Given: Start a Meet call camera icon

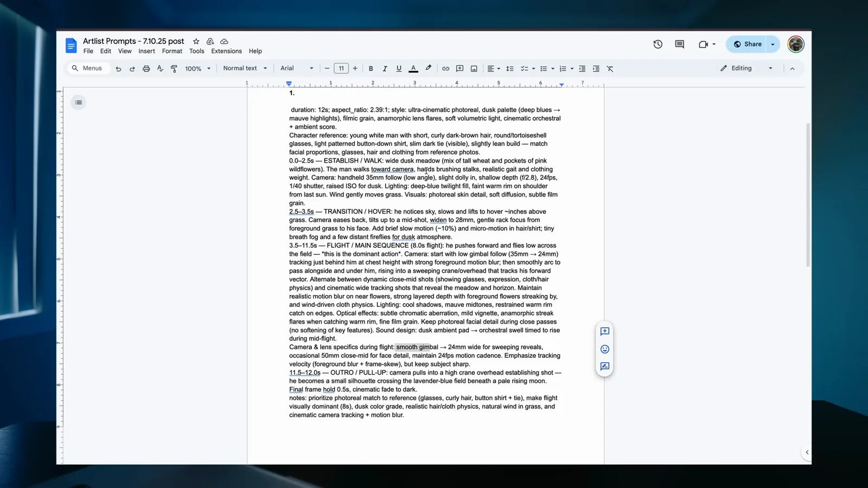Looking at the screenshot, I should click(703, 44).
